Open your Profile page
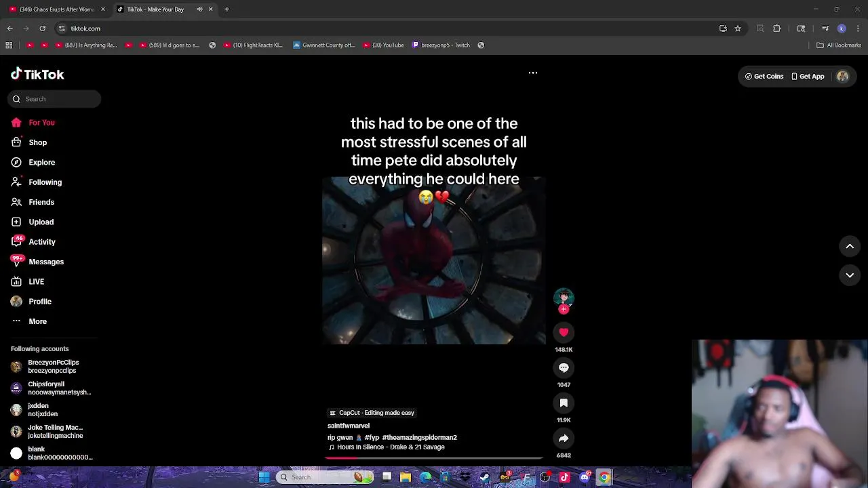868x488 pixels. tap(31, 302)
